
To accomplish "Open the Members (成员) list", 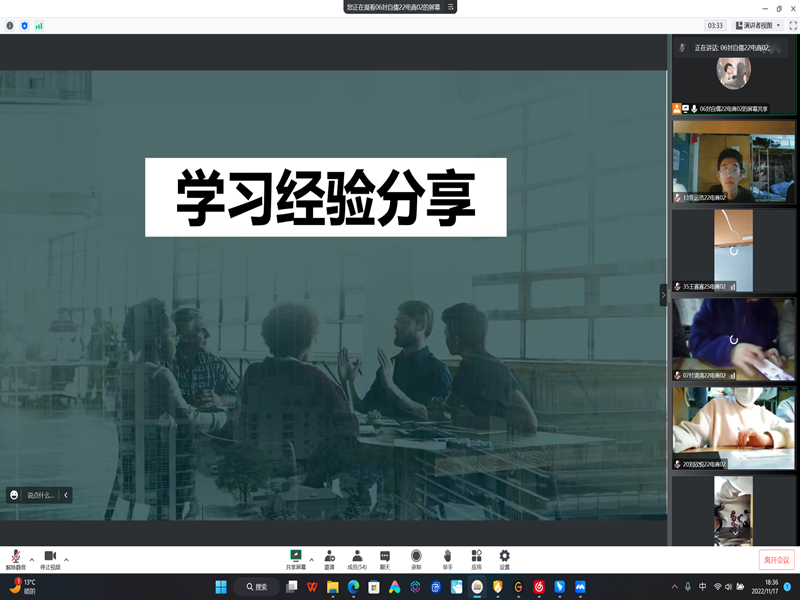I will 357,557.
